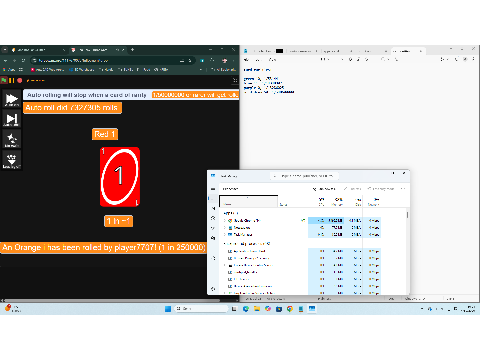Image resolution: width=480 pixels, height=360 pixels.
Task: Click the Orange rolled by player7707 banner
Action: pos(103,248)
